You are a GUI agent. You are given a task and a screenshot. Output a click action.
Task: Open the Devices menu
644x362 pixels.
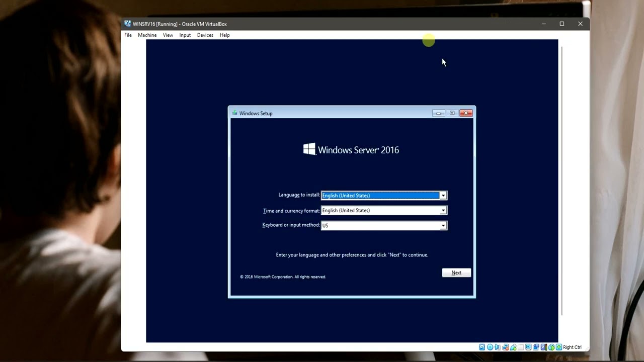(205, 35)
